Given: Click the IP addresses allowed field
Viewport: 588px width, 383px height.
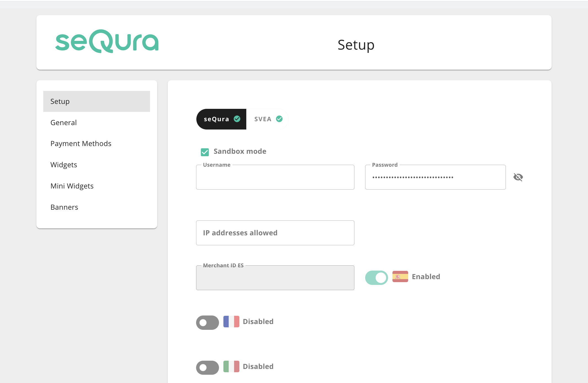Looking at the screenshot, I should tap(275, 233).
